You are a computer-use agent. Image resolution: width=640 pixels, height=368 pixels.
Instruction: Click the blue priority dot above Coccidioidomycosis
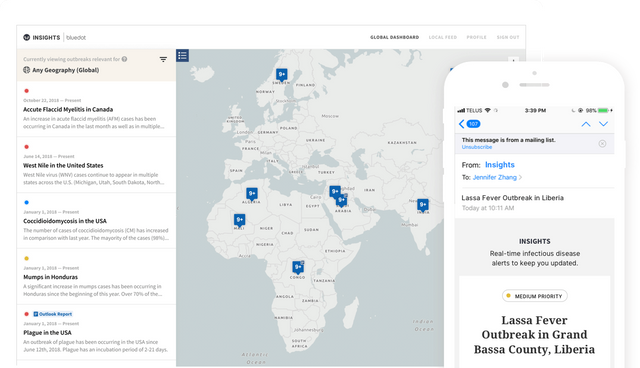[x=27, y=202]
